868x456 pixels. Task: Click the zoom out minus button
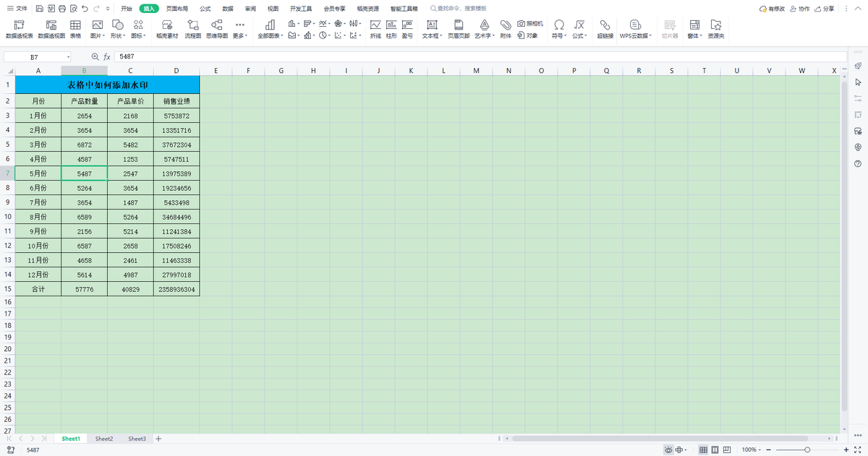click(770, 449)
